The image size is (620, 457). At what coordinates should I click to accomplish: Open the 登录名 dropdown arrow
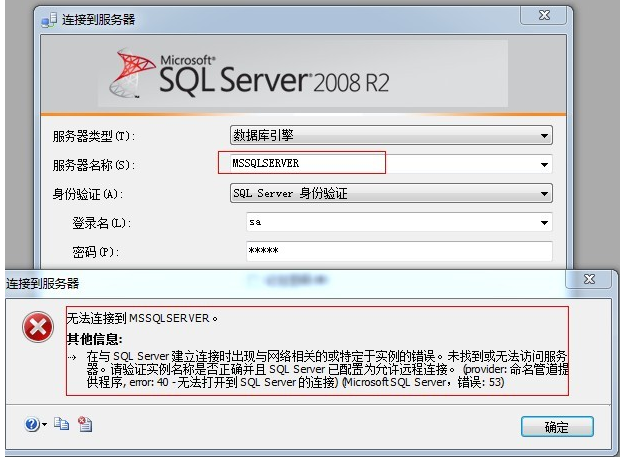545,223
